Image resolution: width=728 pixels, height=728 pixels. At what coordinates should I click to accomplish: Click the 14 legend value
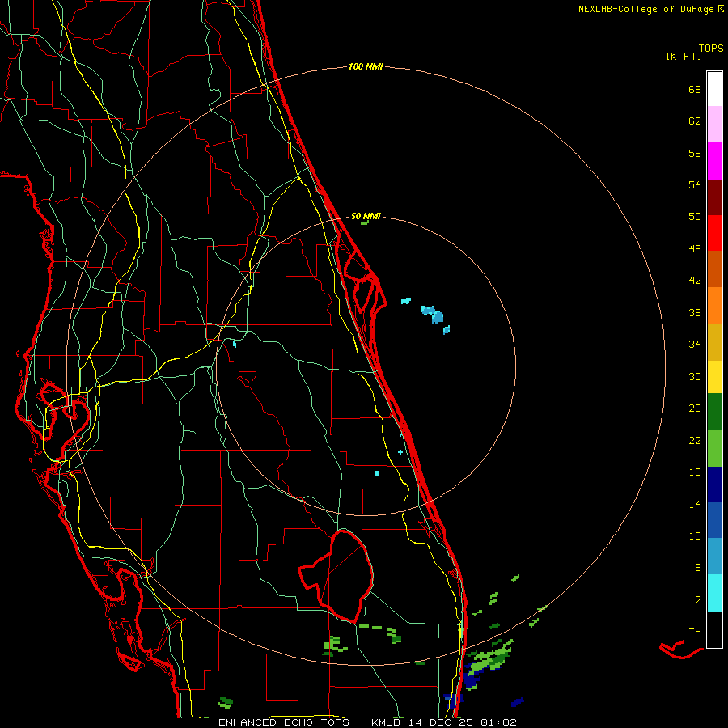click(x=695, y=504)
